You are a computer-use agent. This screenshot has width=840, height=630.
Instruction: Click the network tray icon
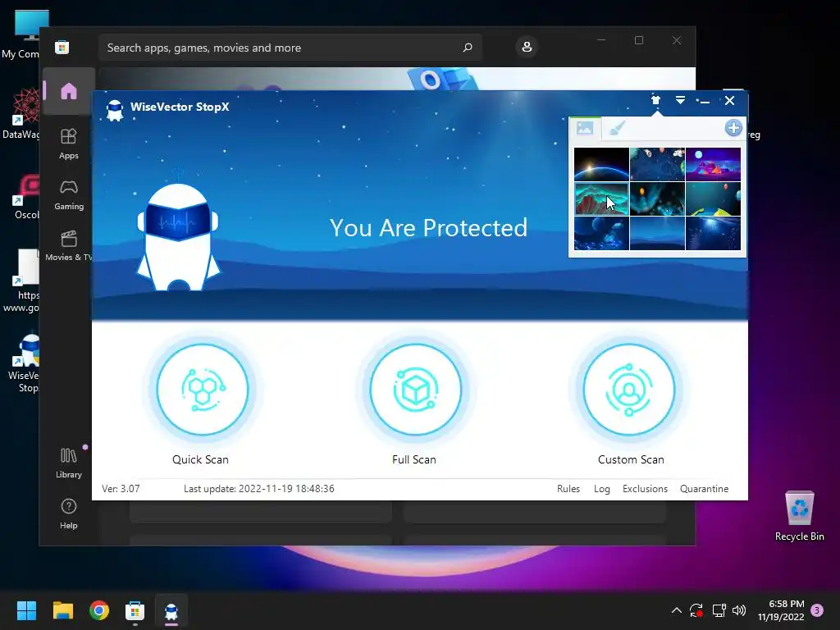coord(719,610)
